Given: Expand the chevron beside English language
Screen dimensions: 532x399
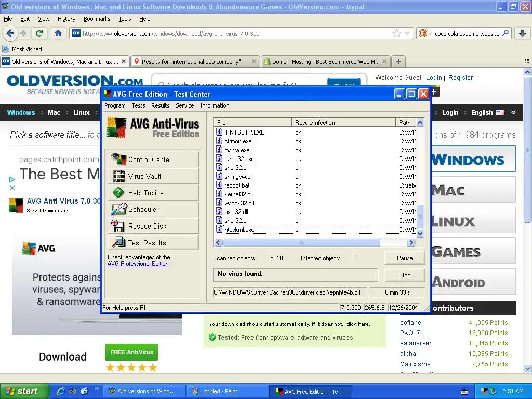Looking at the screenshot, I should click(513, 112).
